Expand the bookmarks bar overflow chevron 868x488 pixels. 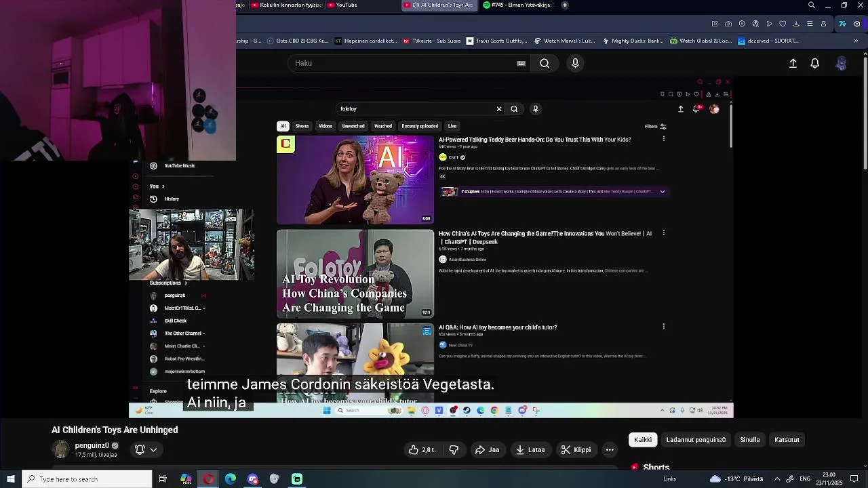856,41
